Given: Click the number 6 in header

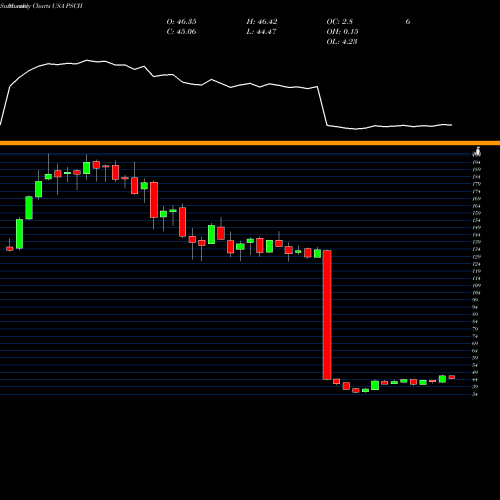Looking at the screenshot, I should [x=408, y=22].
